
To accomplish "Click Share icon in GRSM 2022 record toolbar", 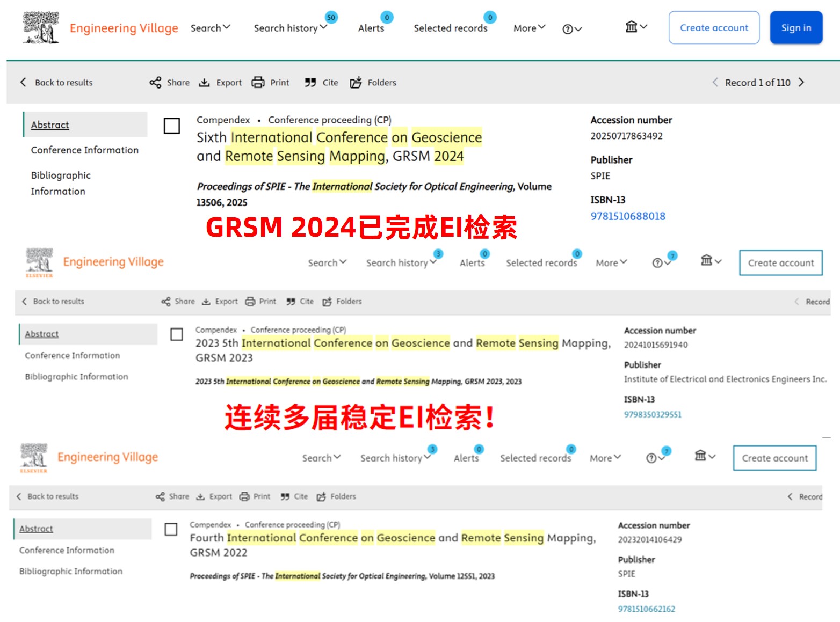I will pos(160,497).
